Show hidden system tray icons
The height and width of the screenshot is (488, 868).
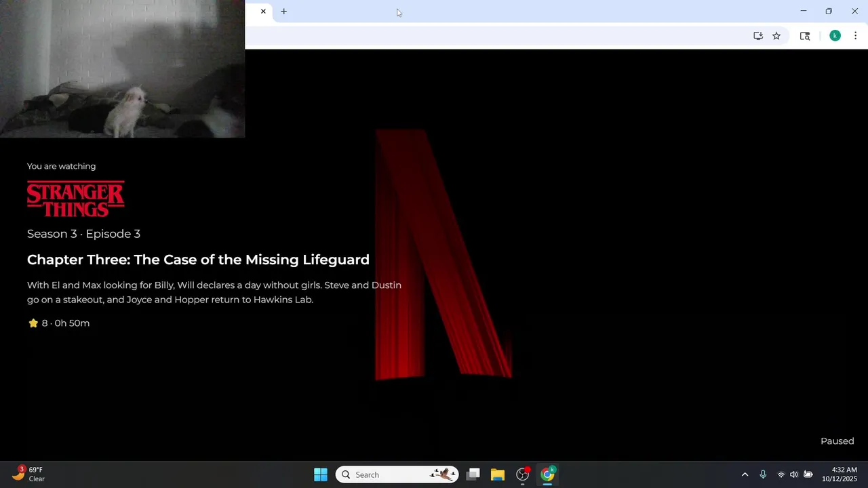(745, 474)
